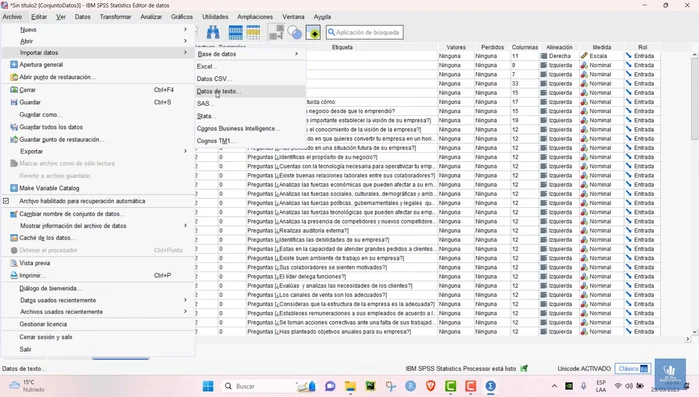Toggle Archivo habilitado para recuperación automática checkbox
This screenshot has height=397, width=699.
(x=6, y=201)
